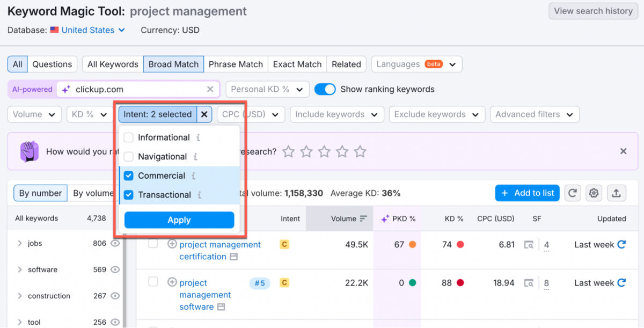644x328 pixels.
Task: Open the CPC (USD) filter dropdown
Action: [x=251, y=114]
